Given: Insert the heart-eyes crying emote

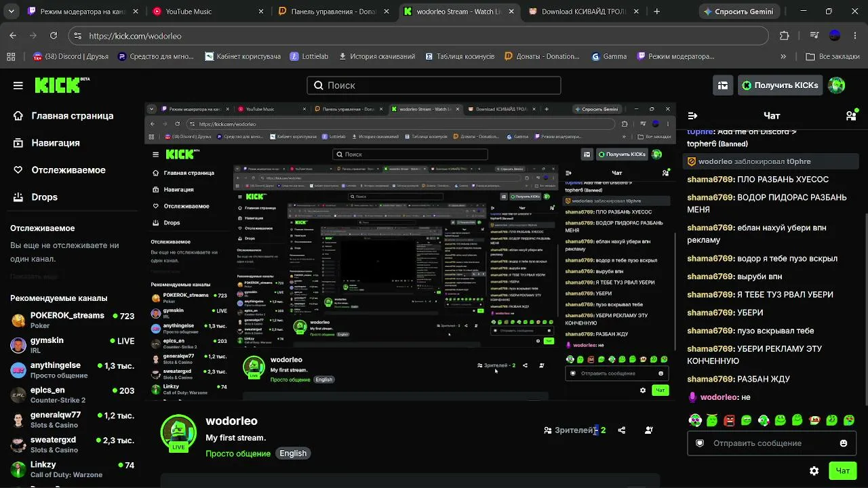Looking at the screenshot, I should (848, 420).
